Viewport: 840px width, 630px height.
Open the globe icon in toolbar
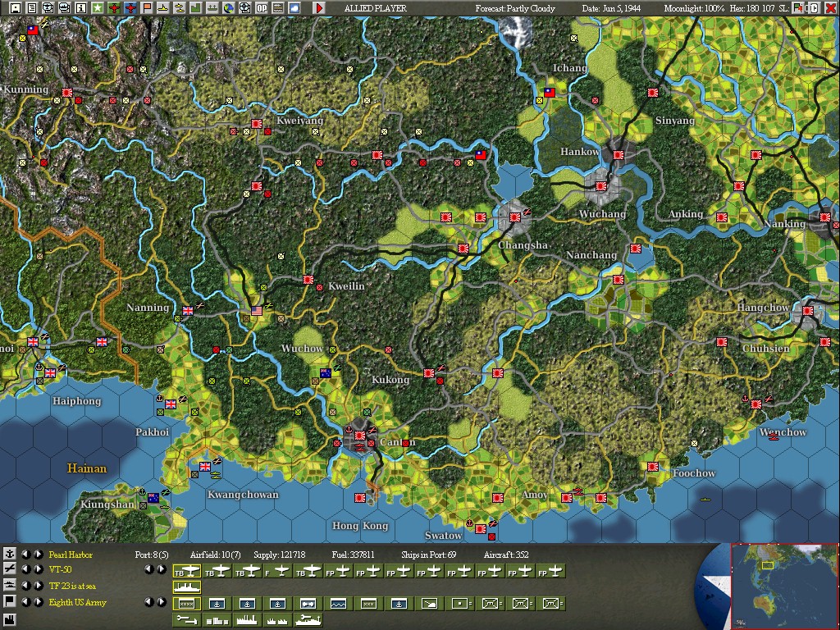[x=228, y=7]
